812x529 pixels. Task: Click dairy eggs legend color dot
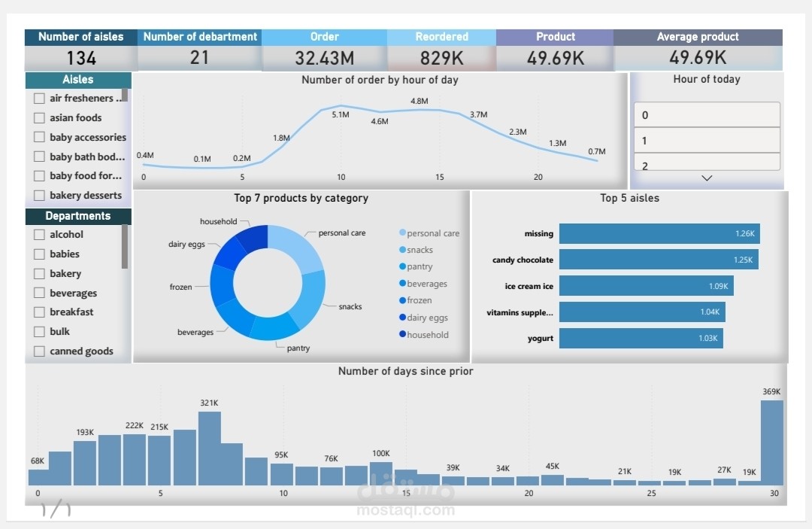pyautogui.click(x=402, y=317)
